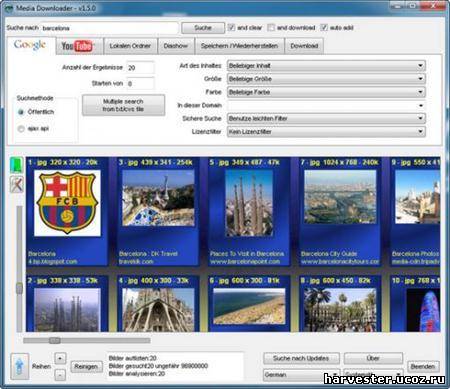Click the '7 - jpg 1024 x 768 - 240k' header
450x389 pixels.
pyautogui.click(x=339, y=162)
